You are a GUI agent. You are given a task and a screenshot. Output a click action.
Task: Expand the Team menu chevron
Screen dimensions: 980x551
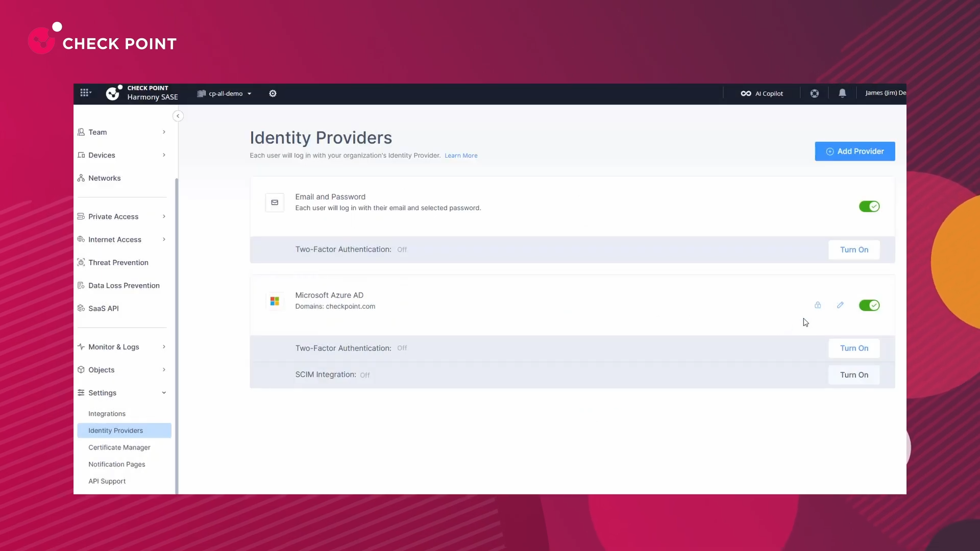164,132
